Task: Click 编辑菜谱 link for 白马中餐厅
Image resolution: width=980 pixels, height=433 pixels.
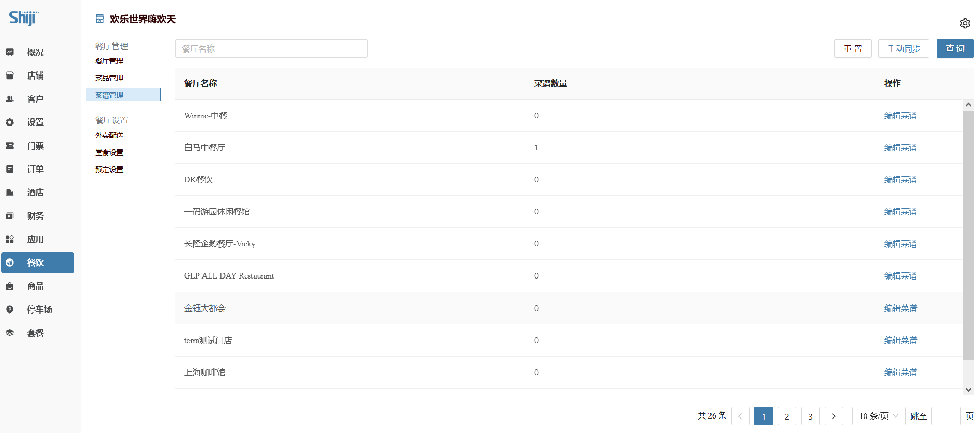Action: pyautogui.click(x=900, y=148)
